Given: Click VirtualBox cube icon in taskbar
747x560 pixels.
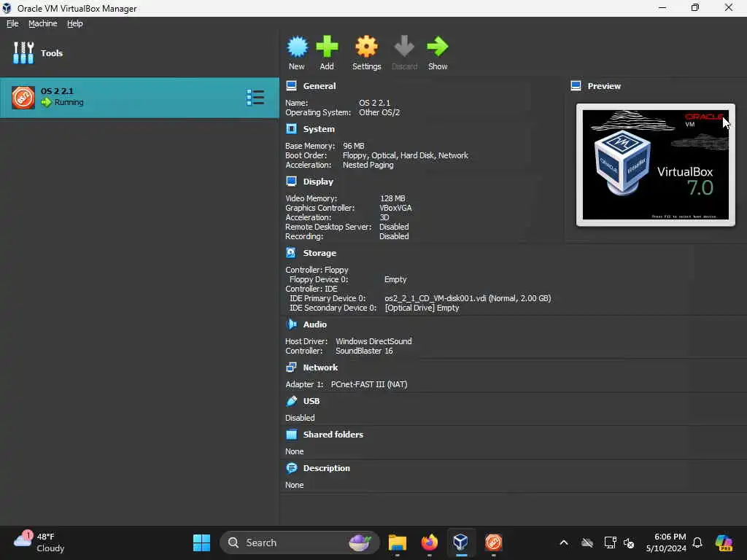Looking at the screenshot, I should (x=461, y=542).
